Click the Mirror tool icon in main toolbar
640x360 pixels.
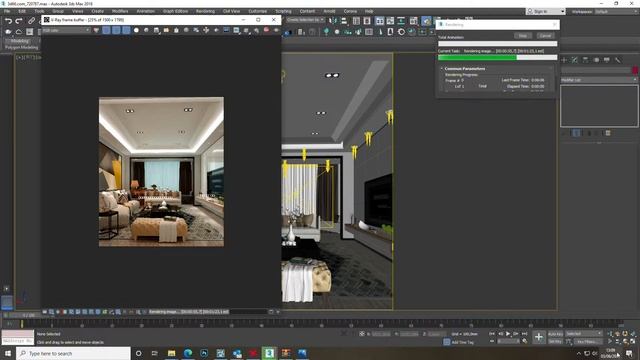(x=333, y=20)
